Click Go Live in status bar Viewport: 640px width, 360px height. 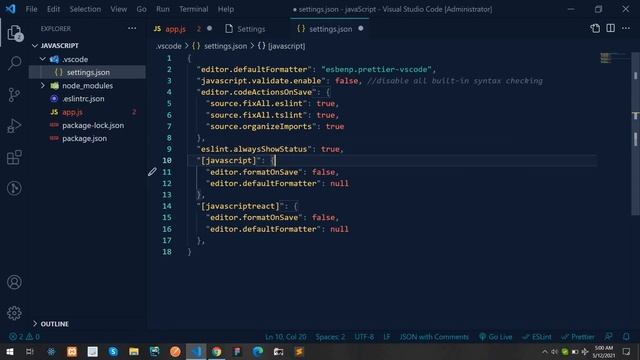(496, 337)
